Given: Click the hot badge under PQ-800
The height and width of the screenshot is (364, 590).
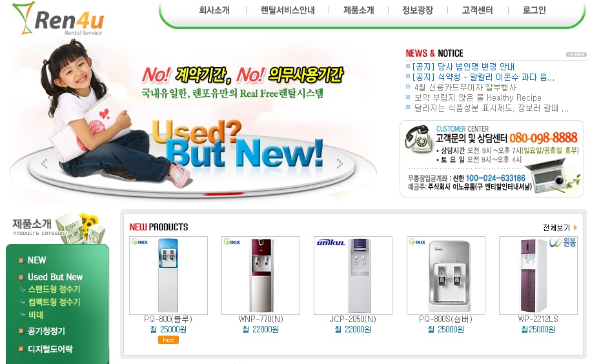Looking at the screenshot, I should coord(168,340).
